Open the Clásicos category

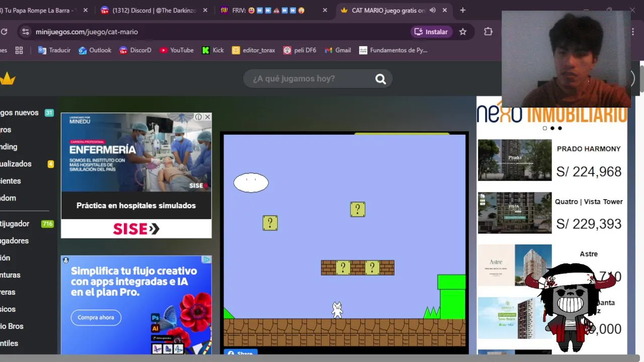8,309
